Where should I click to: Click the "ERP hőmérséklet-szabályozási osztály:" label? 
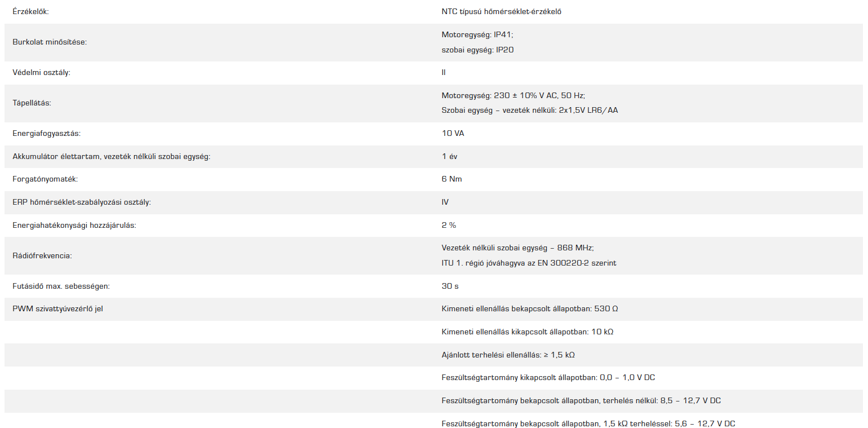coord(82,202)
